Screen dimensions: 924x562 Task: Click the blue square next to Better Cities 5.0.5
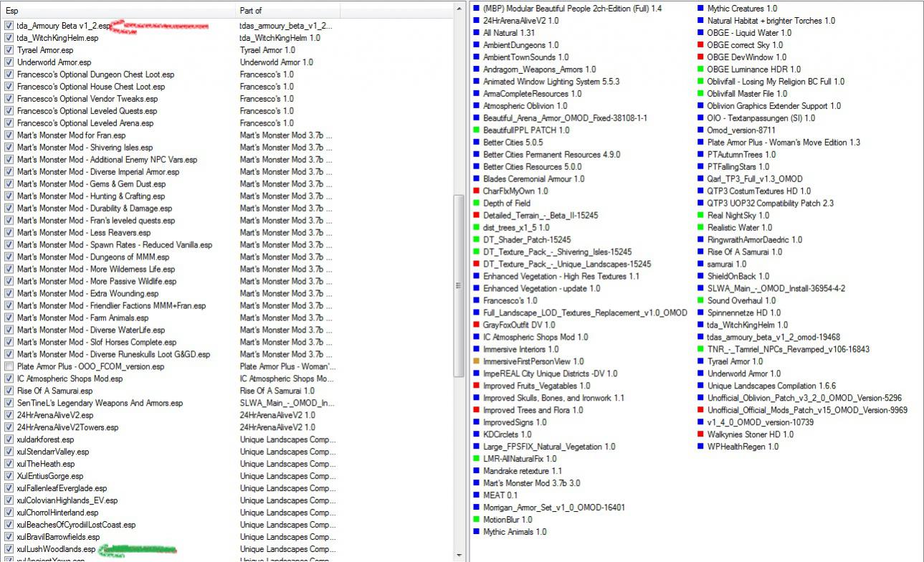[x=476, y=143]
